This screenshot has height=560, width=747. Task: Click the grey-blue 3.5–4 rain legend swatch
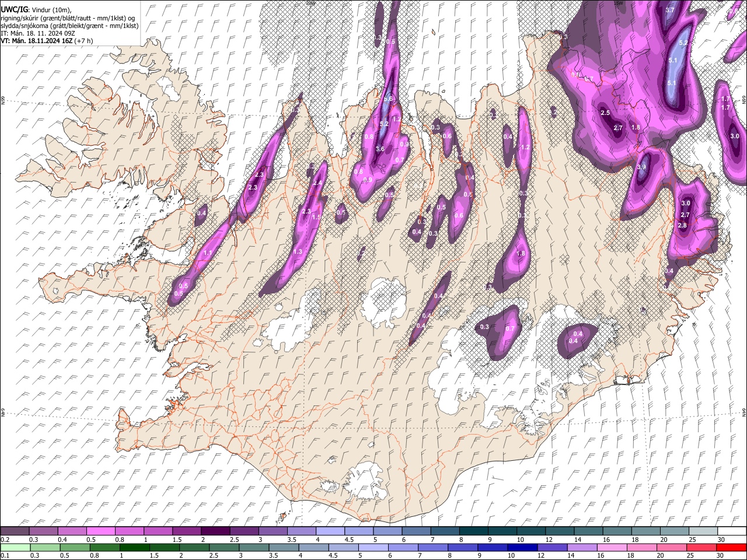(284, 548)
